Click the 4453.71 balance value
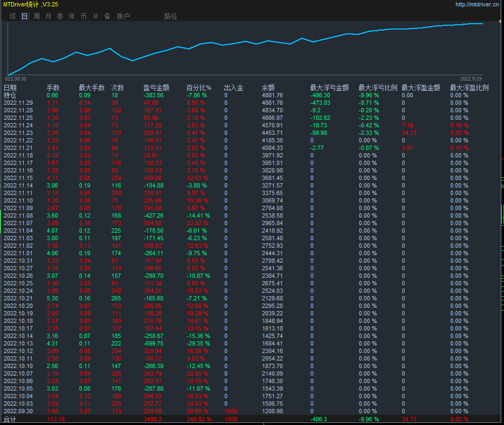Image resolution: width=504 pixels, height=425 pixels. point(272,133)
